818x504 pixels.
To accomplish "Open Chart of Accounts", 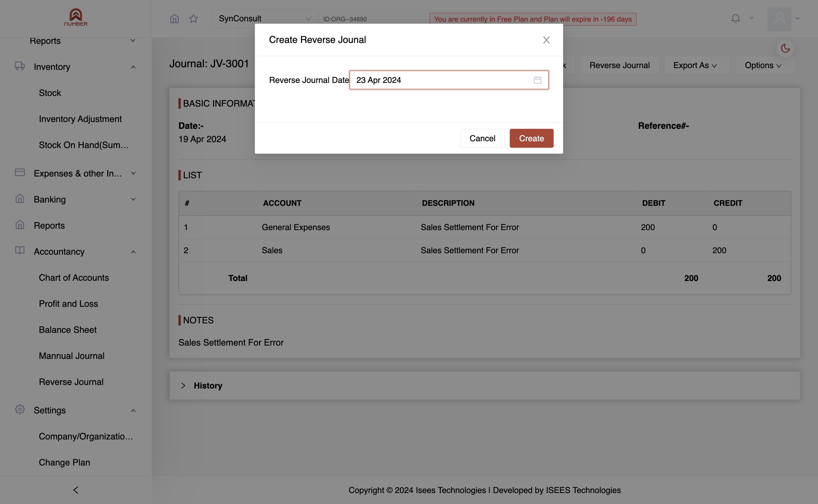I will point(74,278).
